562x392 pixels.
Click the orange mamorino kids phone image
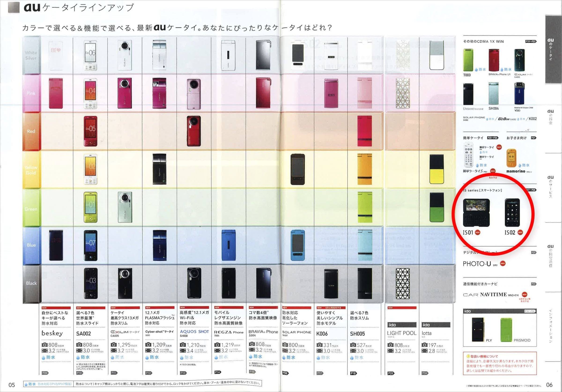pos(512,158)
